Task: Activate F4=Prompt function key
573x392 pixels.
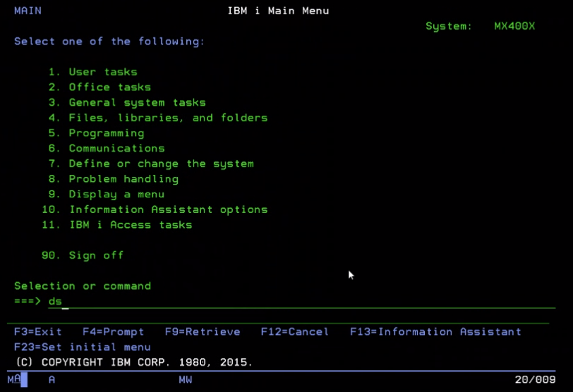Action: click(x=114, y=332)
